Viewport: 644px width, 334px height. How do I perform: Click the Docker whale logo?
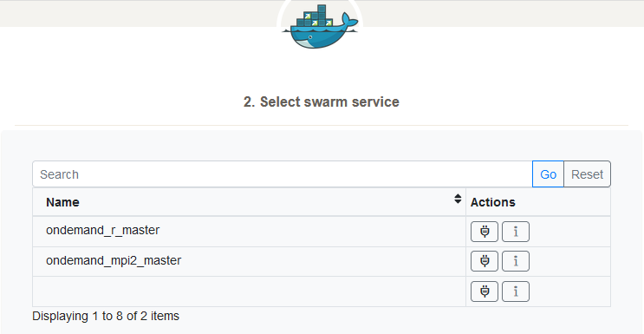pos(320,27)
